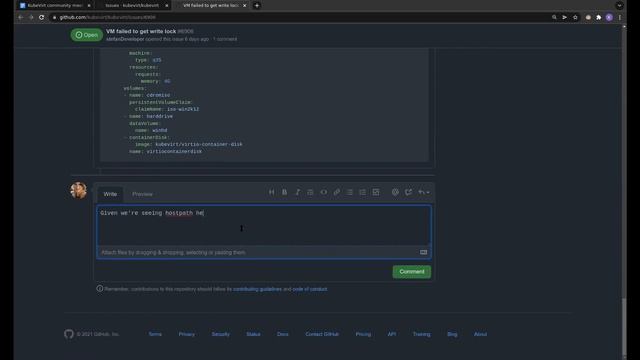
Task: Insert code formatting in comment
Action: (x=324, y=192)
